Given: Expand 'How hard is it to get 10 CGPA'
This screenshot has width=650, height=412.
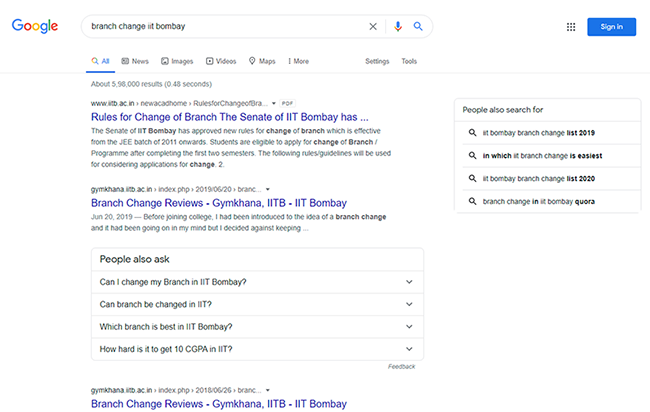Looking at the screenshot, I should [x=257, y=349].
